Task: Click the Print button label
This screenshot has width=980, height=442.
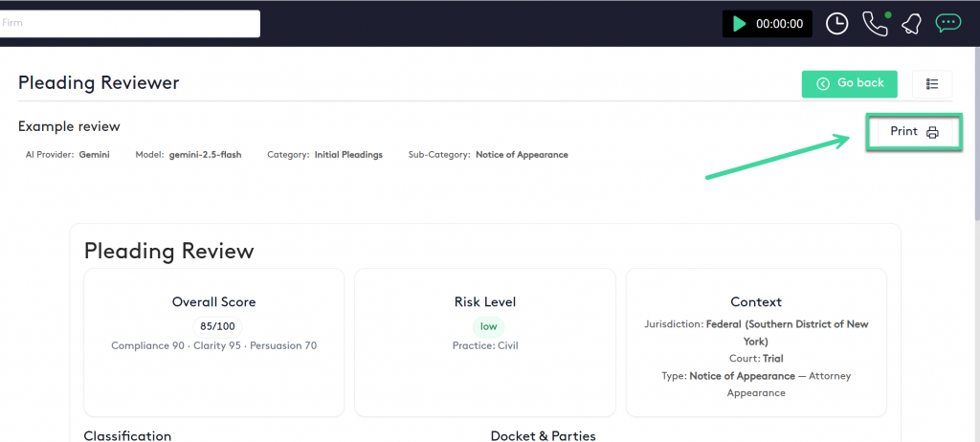Action: tap(903, 132)
